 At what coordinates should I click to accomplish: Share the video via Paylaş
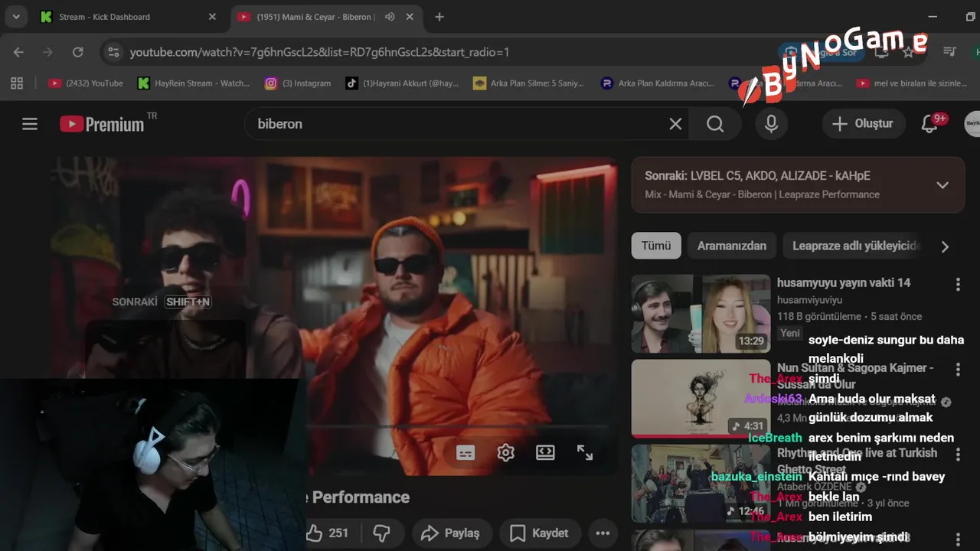click(x=451, y=533)
